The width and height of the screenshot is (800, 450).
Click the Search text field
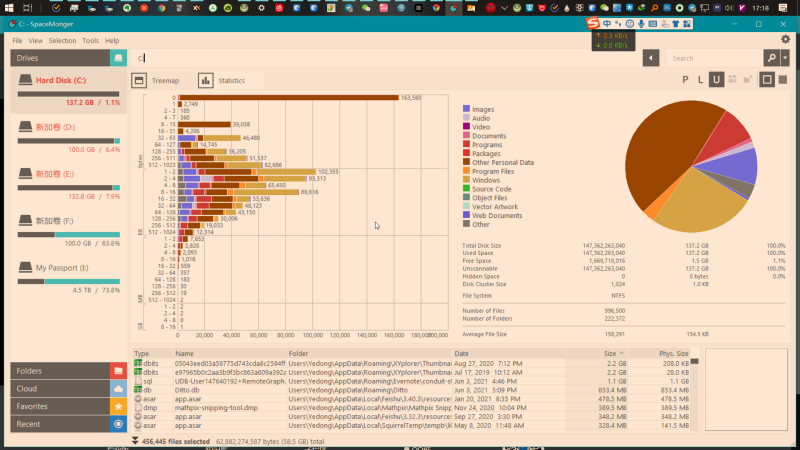[x=715, y=58]
